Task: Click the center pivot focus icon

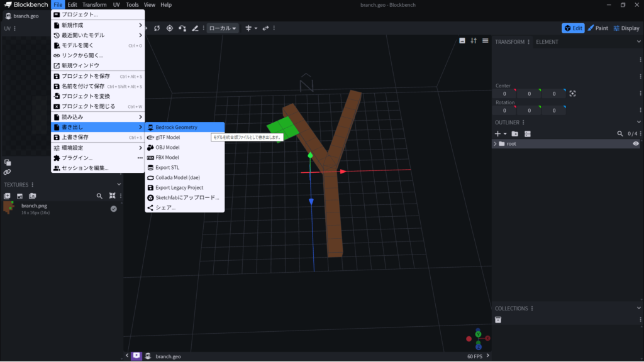Action: tap(572, 94)
